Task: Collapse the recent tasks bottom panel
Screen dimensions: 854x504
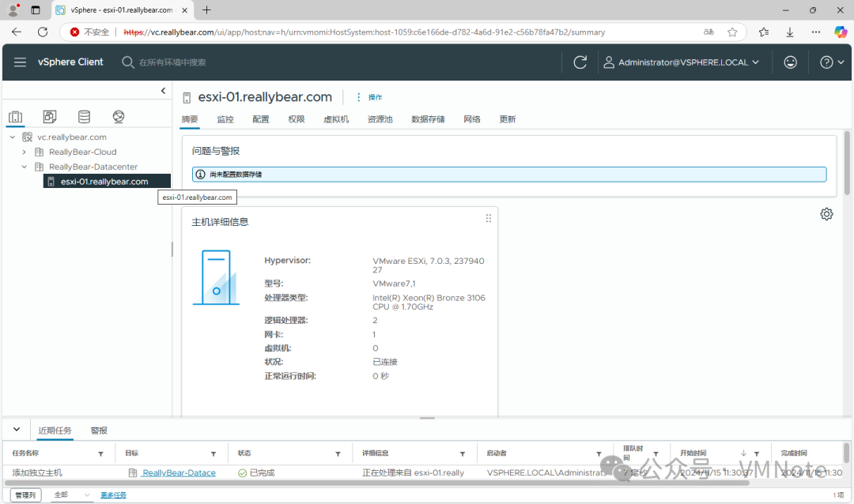Action: [x=17, y=430]
